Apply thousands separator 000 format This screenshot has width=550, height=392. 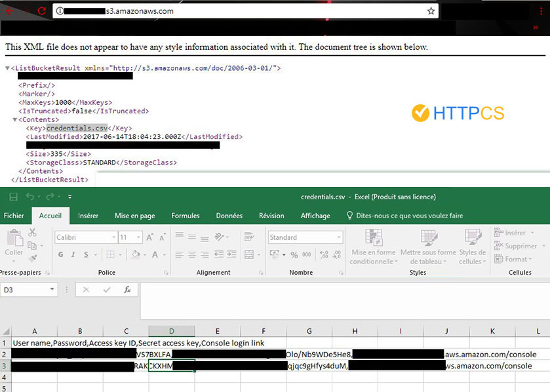[x=307, y=255]
